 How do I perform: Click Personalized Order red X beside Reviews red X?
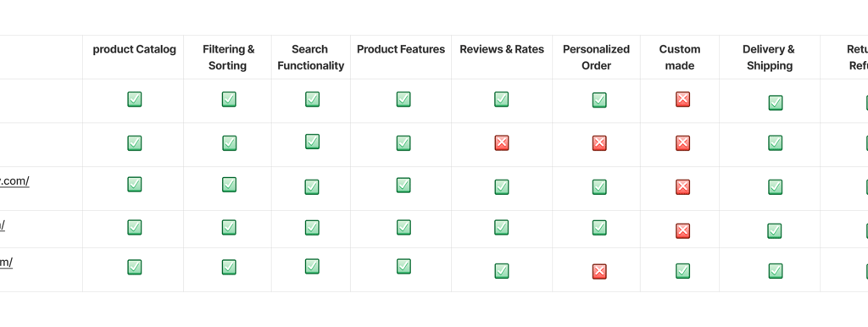[599, 143]
